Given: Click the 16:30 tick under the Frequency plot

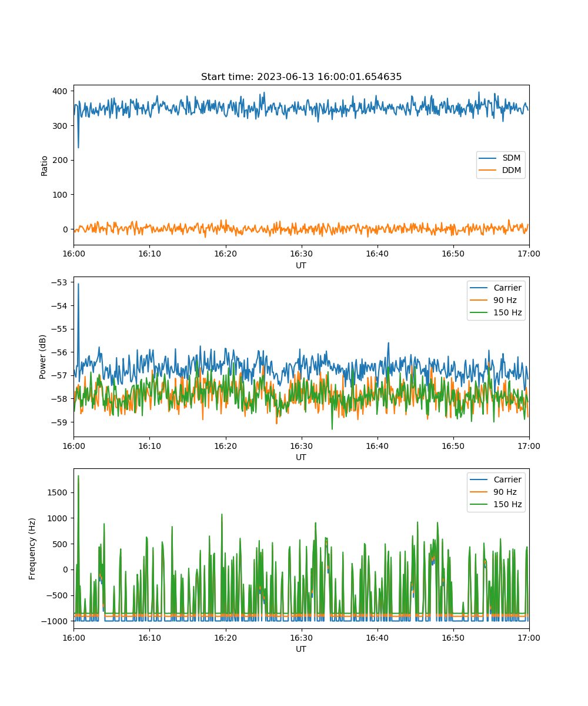Looking at the screenshot, I should (x=301, y=637).
